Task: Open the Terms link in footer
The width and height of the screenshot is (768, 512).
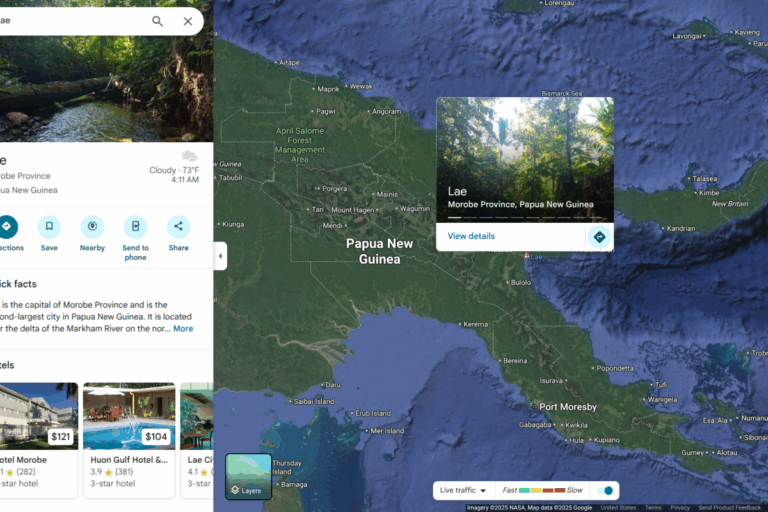Action: (x=653, y=508)
